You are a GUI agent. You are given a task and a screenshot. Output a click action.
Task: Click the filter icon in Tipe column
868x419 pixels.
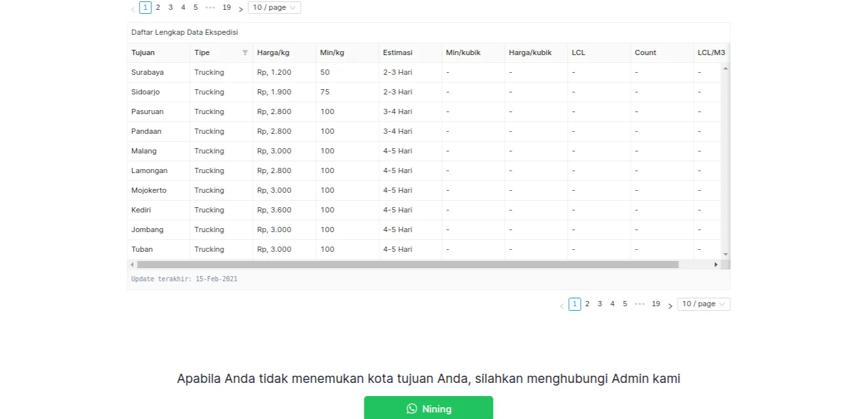(245, 53)
